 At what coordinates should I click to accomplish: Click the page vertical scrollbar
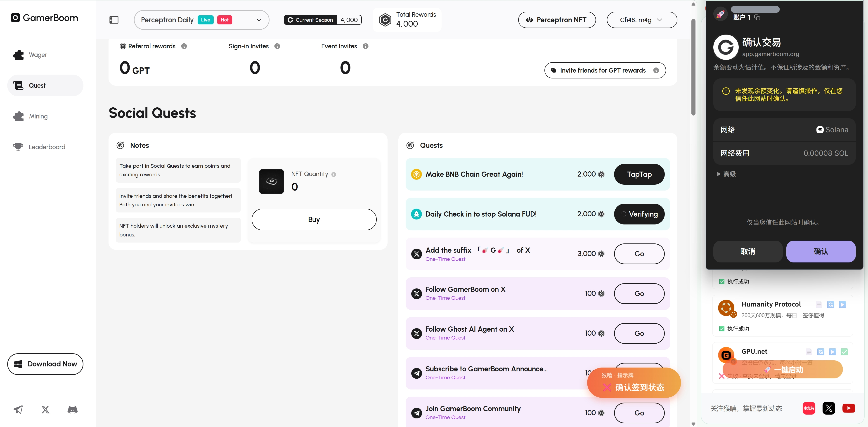693,67
